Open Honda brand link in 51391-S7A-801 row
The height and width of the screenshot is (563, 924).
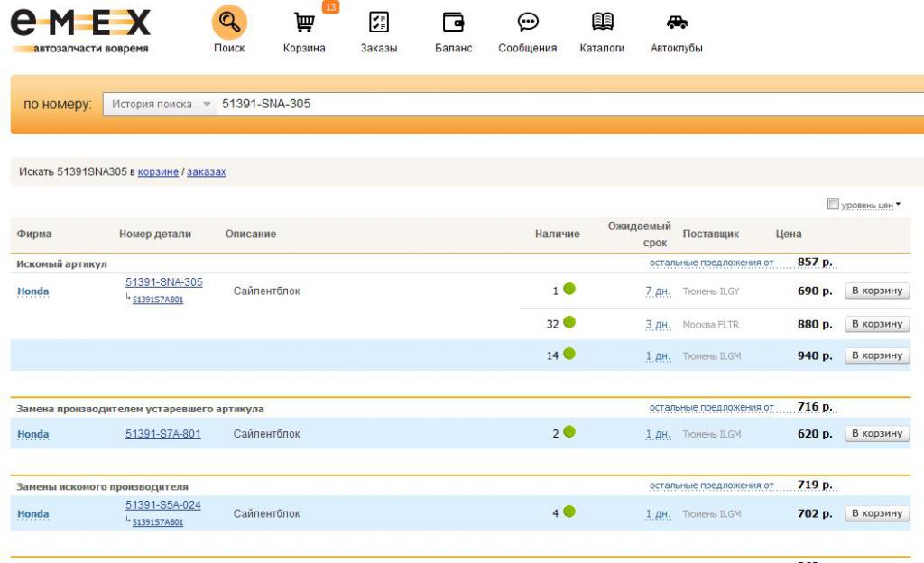click(x=33, y=435)
